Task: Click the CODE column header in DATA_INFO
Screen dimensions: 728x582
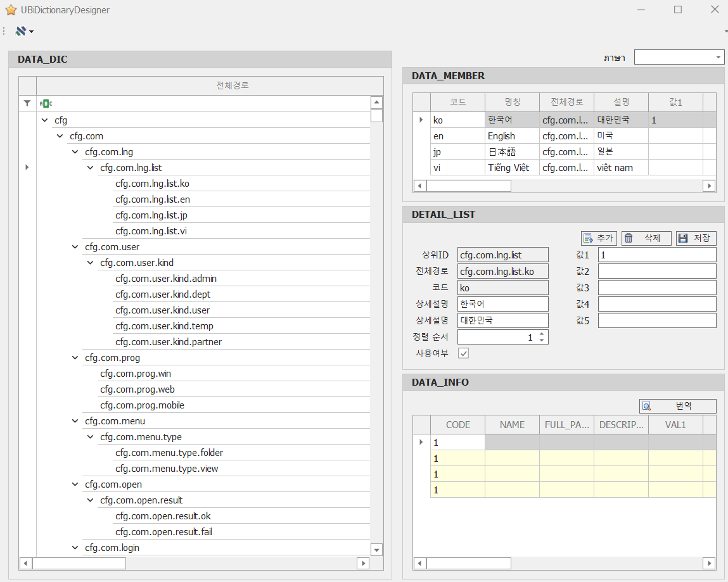Action: pyautogui.click(x=458, y=425)
